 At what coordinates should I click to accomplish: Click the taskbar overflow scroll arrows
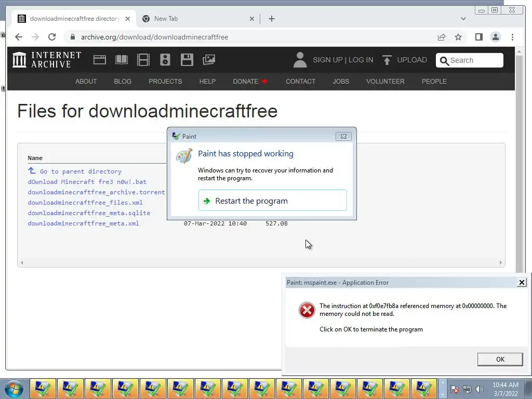[x=443, y=389]
